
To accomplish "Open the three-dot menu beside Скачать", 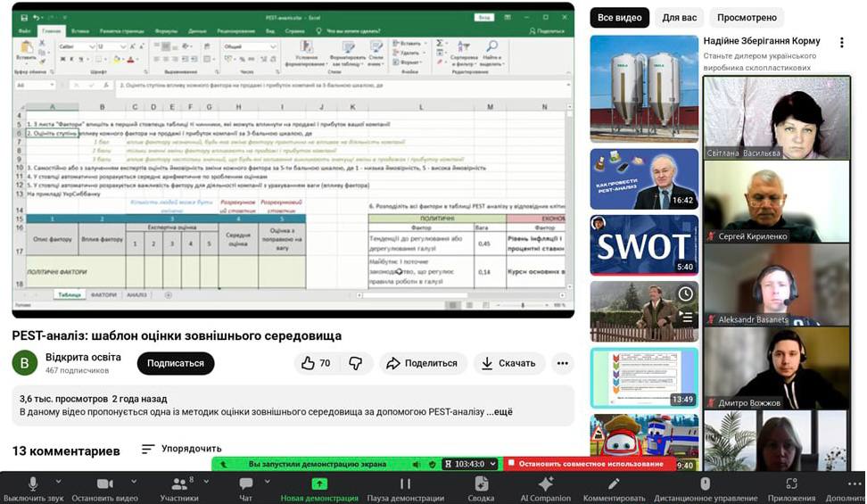I will (x=562, y=363).
